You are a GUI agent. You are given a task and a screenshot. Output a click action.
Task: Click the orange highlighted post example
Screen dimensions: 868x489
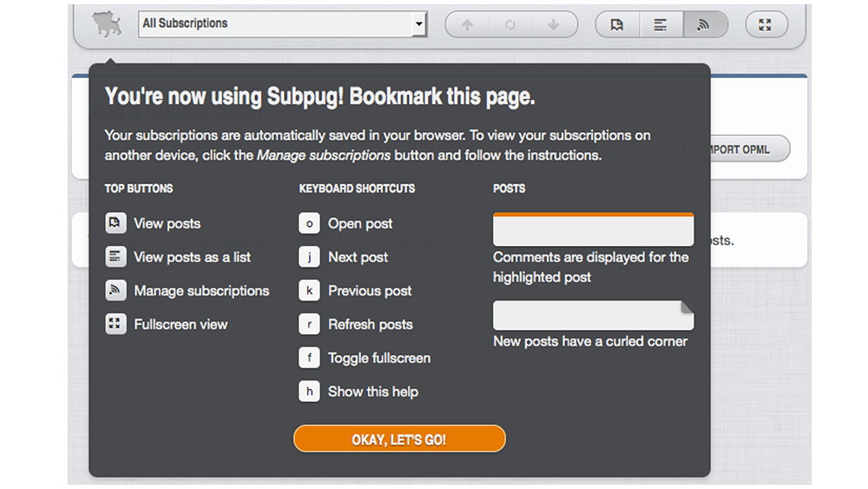[x=593, y=230]
